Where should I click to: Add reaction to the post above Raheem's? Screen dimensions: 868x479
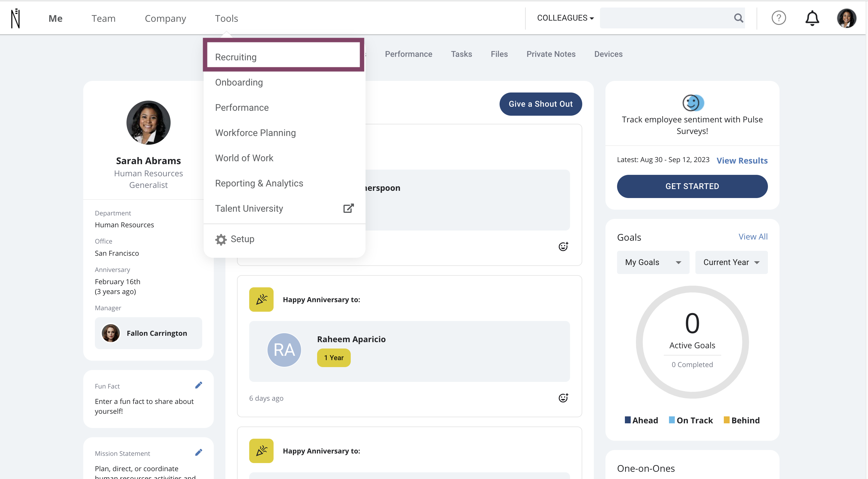point(563,246)
